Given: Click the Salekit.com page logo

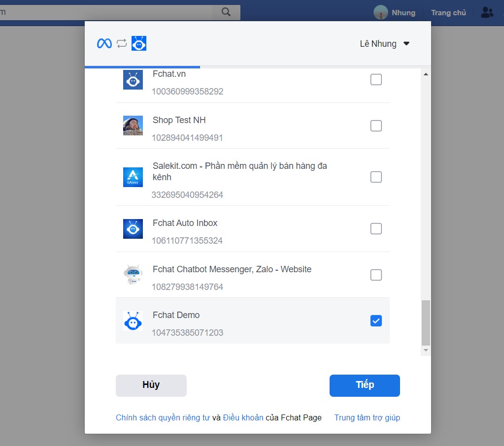Looking at the screenshot, I should tap(133, 177).
